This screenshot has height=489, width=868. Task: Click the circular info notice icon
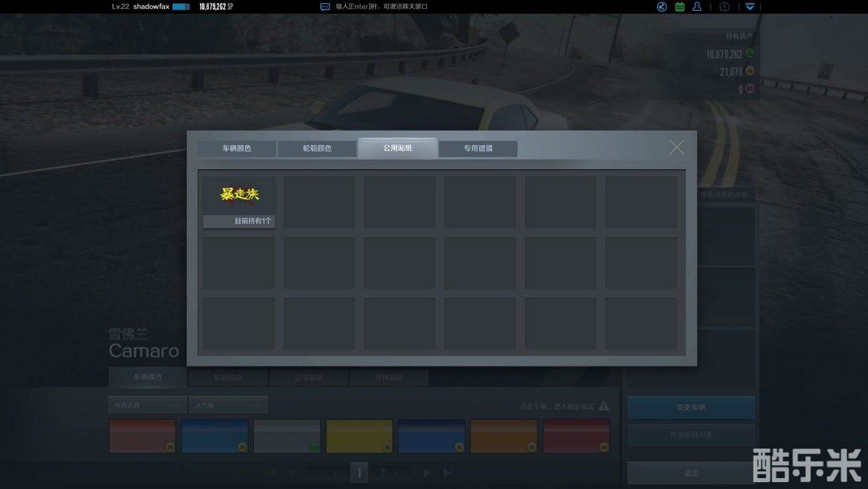tap(724, 7)
